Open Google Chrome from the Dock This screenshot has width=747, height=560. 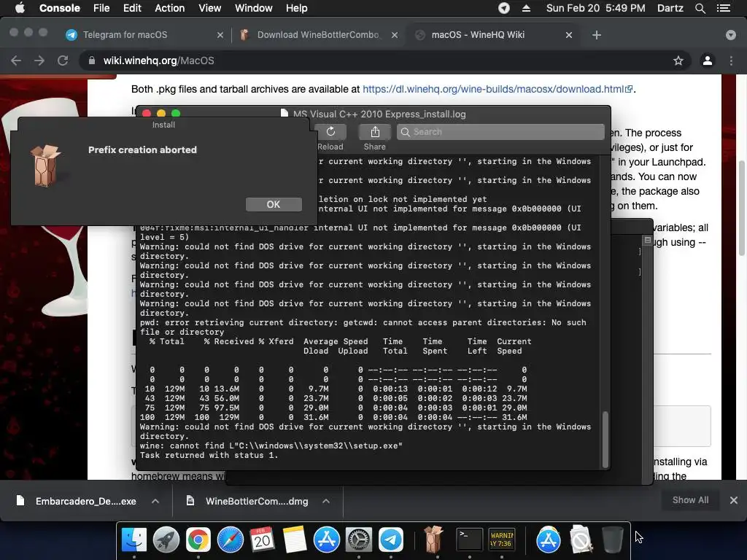198,540
